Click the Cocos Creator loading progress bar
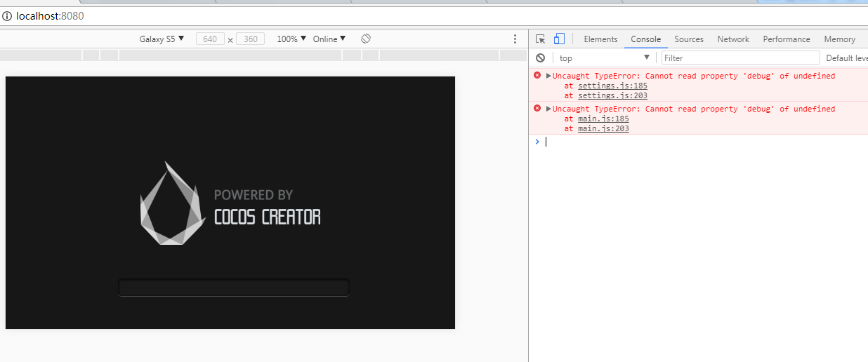Image resolution: width=868 pixels, height=362 pixels. click(233, 288)
